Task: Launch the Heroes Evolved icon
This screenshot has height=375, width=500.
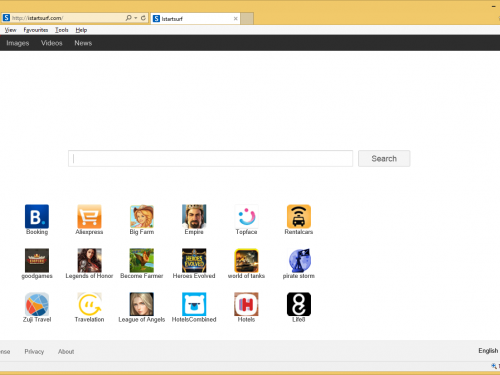Action: tap(194, 260)
